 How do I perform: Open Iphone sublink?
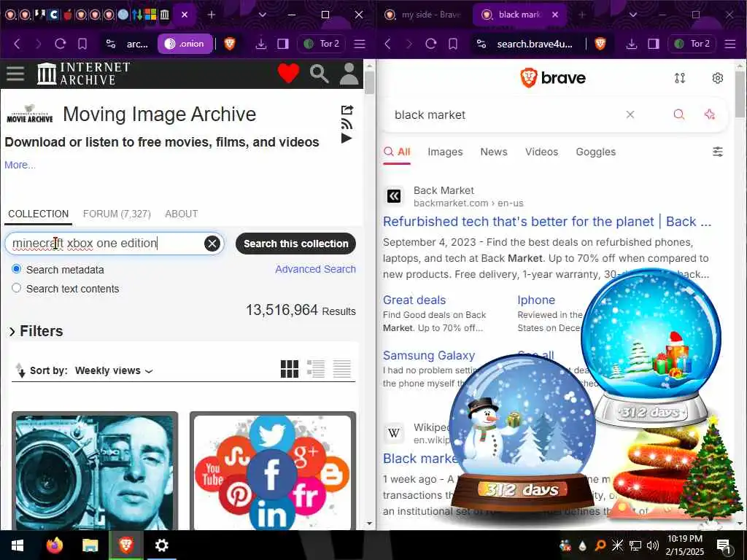(x=536, y=300)
